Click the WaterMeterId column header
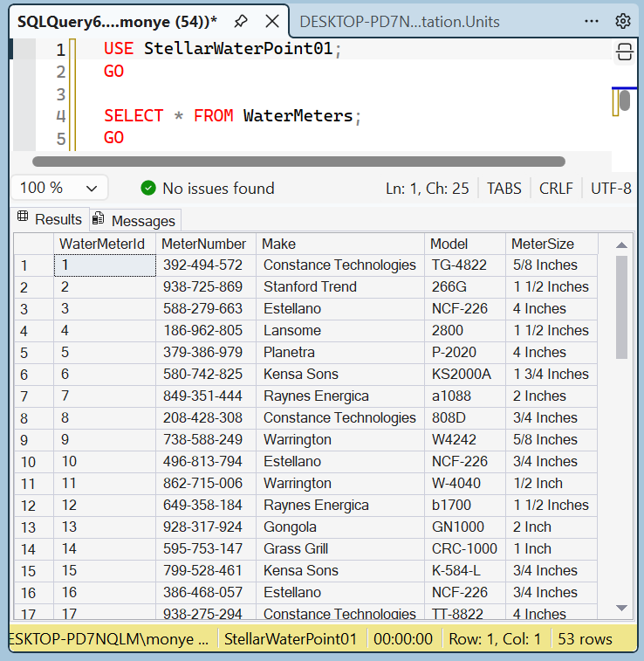The image size is (644, 661). click(105, 244)
